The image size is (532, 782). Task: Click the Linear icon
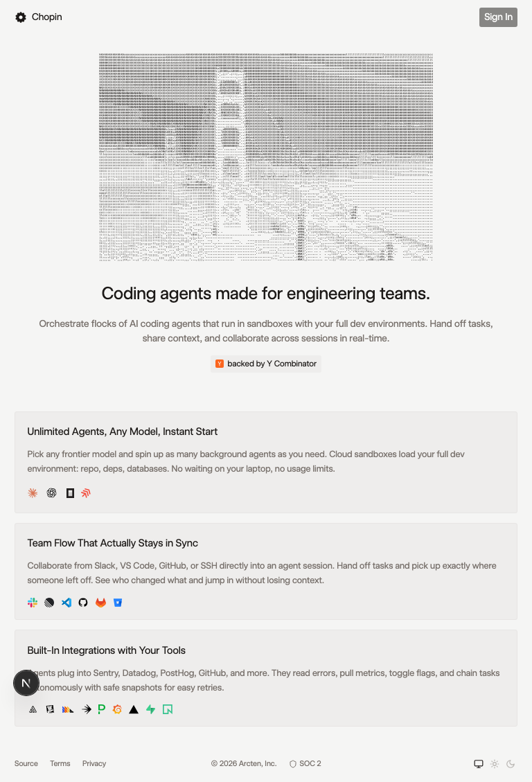coord(49,603)
